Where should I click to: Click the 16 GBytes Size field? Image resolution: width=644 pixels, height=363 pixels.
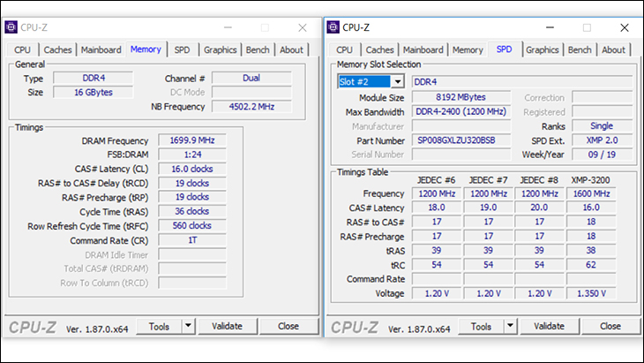[94, 93]
